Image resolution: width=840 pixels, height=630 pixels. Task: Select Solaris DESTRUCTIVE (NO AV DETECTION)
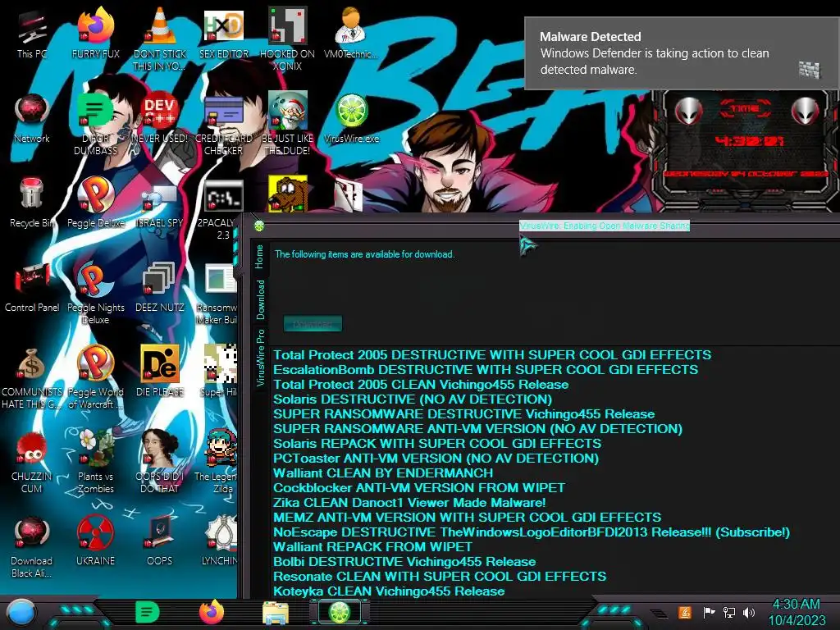pyautogui.click(x=413, y=399)
